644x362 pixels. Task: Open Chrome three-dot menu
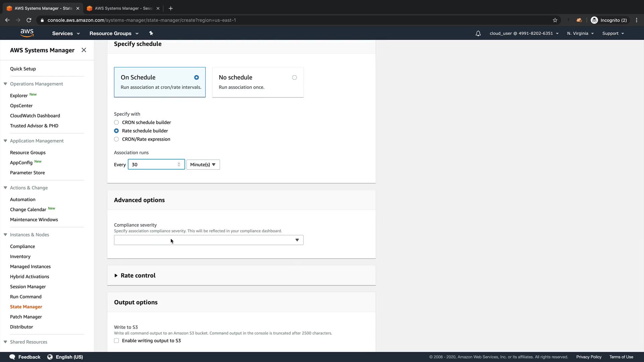pos(636,20)
